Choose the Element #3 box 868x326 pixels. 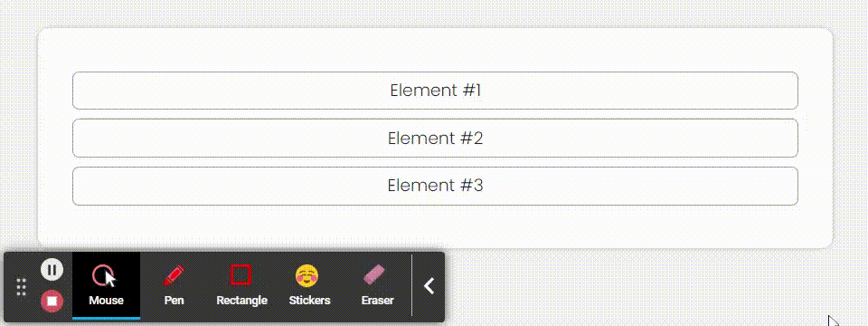pos(435,186)
